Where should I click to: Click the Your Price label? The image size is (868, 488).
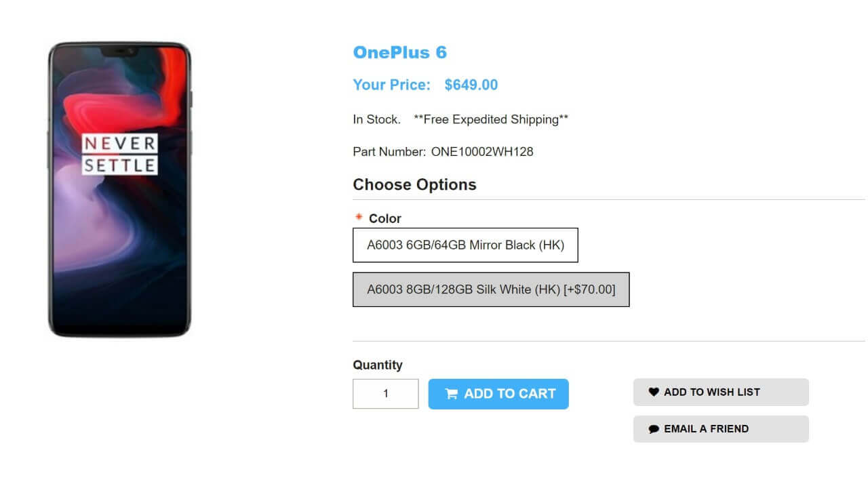point(391,85)
